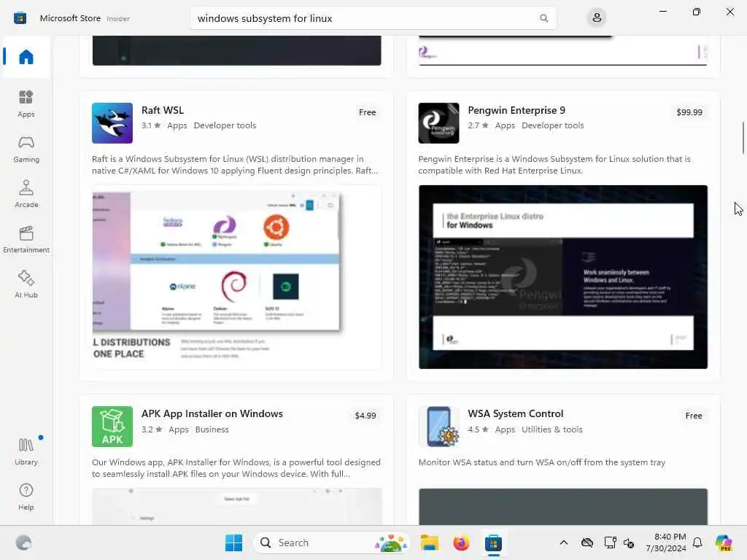Click the 4.5 star rating of WSA

[x=479, y=429]
